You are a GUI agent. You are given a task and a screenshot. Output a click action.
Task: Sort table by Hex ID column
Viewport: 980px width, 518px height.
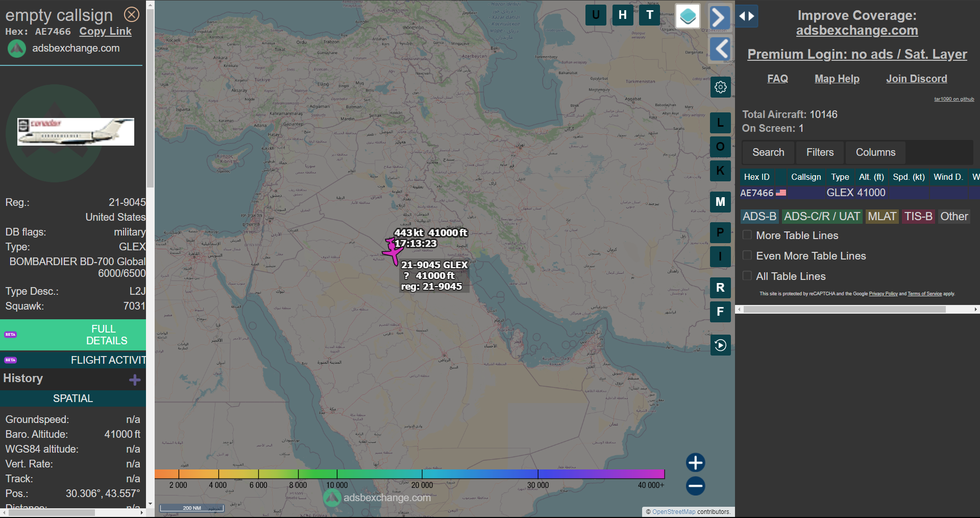click(x=757, y=177)
